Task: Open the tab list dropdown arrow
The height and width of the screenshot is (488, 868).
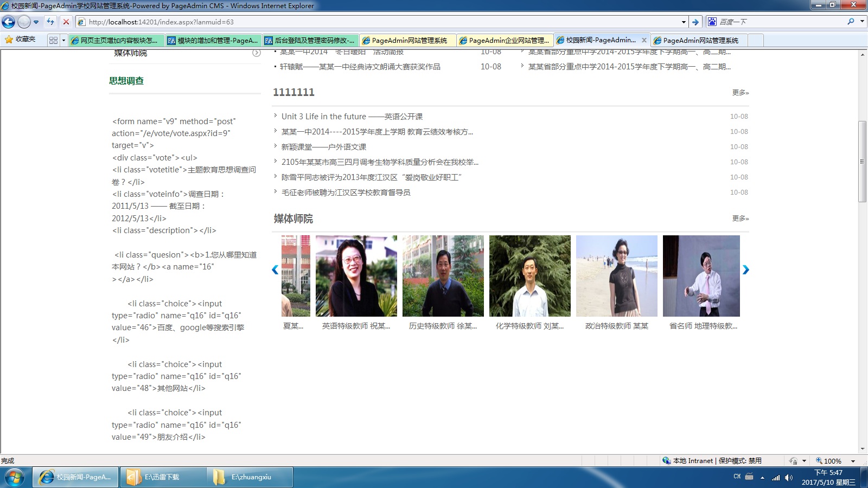Action: tap(63, 40)
